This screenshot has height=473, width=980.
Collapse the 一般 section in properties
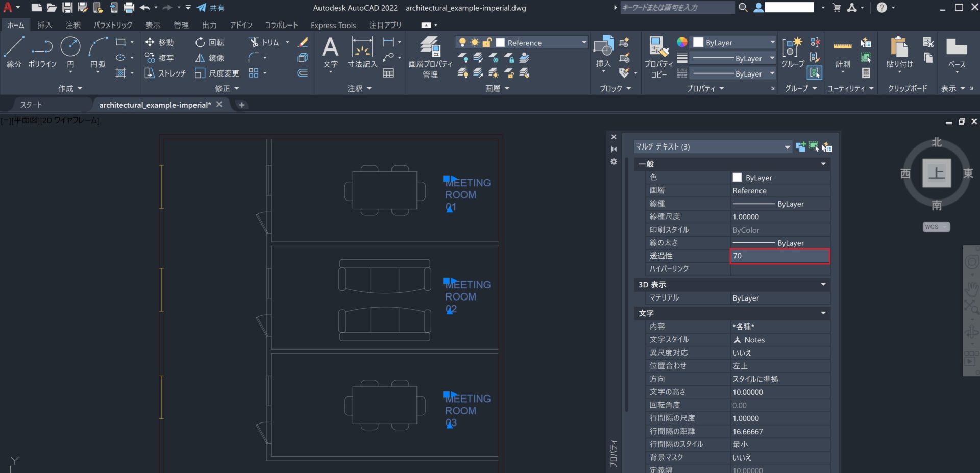(x=823, y=164)
